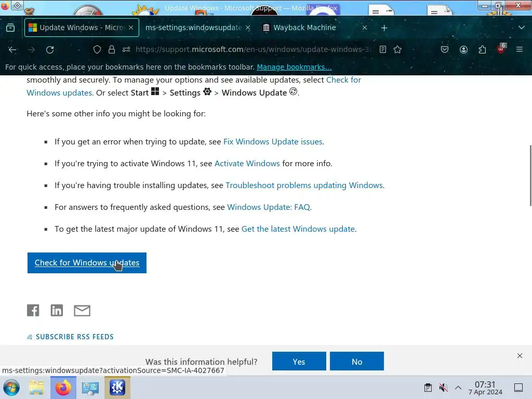Expand hidden system tray icons

tap(458, 388)
